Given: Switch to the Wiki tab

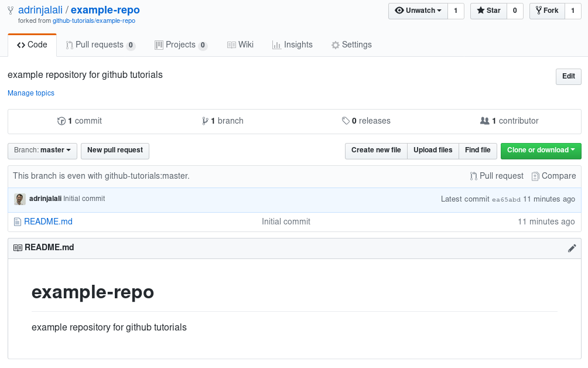Looking at the screenshot, I should (240, 45).
